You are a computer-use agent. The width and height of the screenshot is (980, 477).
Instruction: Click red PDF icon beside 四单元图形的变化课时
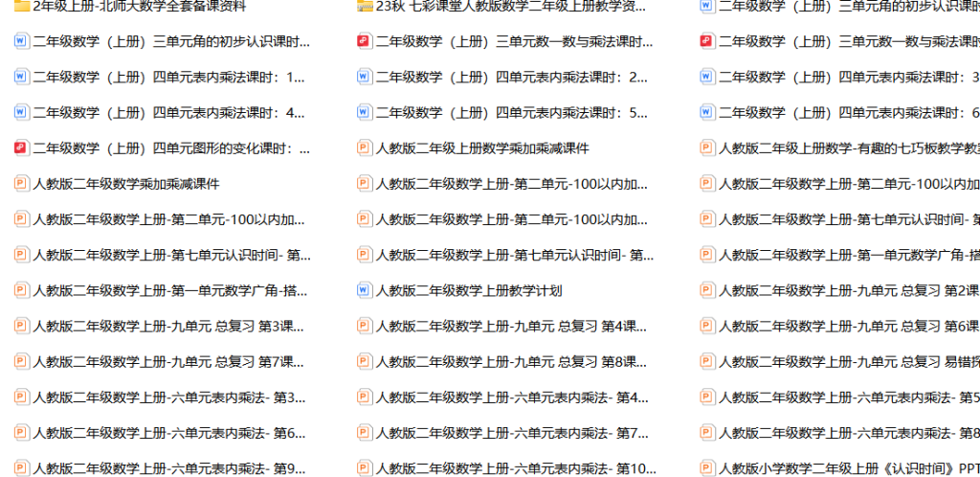click(21, 148)
